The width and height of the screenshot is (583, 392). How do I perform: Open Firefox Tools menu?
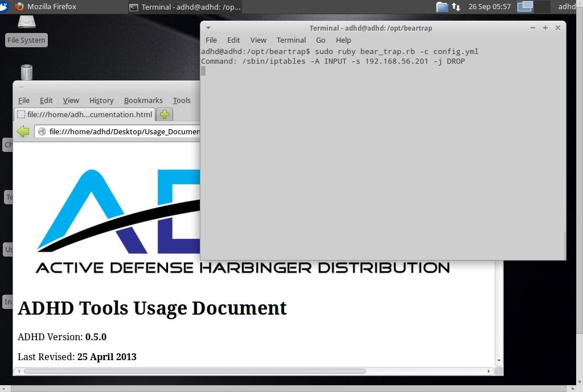[x=182, y=100]
